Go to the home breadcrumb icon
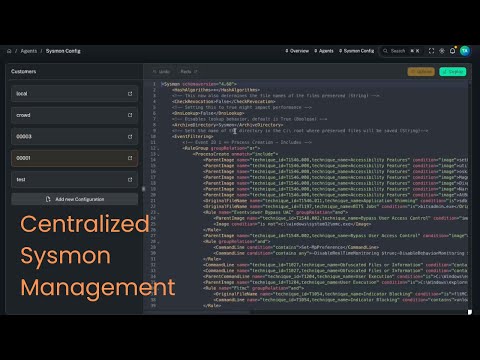Viewport: 480px width, 360px height. coord(9,51)
